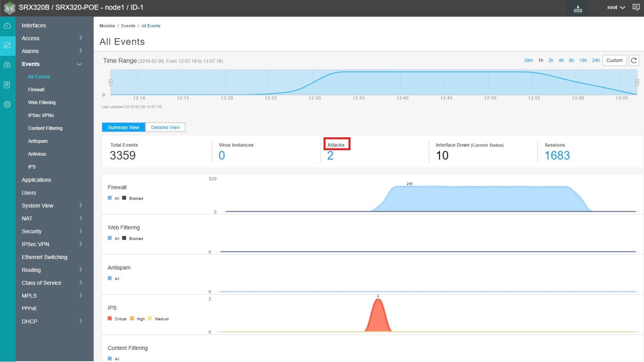This screenshot has height=362, width=644.
Task: Select the Monitor panel icon
Action: coord(7,45)
